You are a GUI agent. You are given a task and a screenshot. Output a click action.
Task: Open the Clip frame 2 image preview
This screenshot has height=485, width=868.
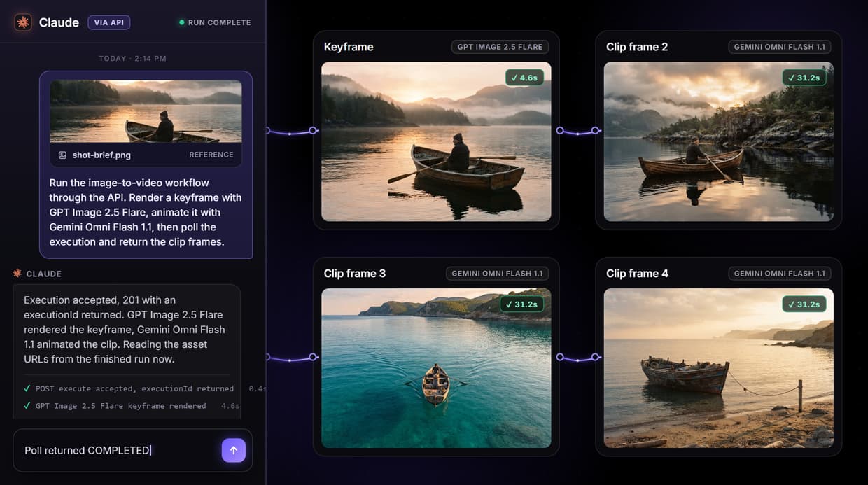[x=719, y=142]
